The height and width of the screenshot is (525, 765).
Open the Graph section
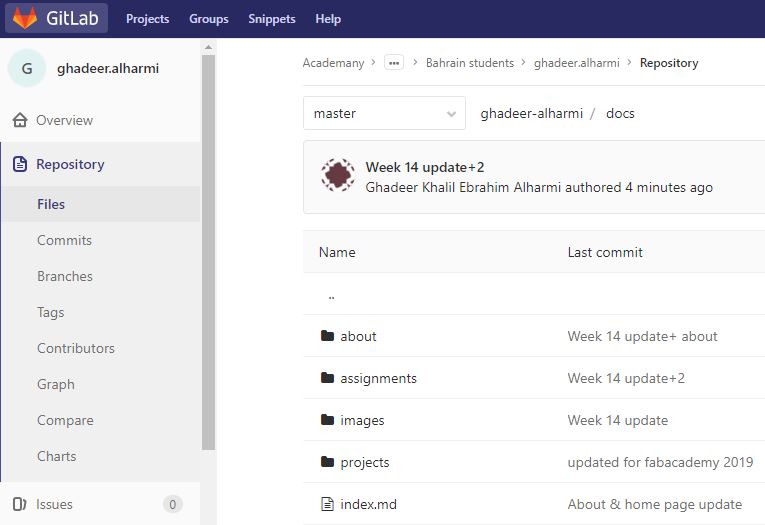[x=56, y=384]
